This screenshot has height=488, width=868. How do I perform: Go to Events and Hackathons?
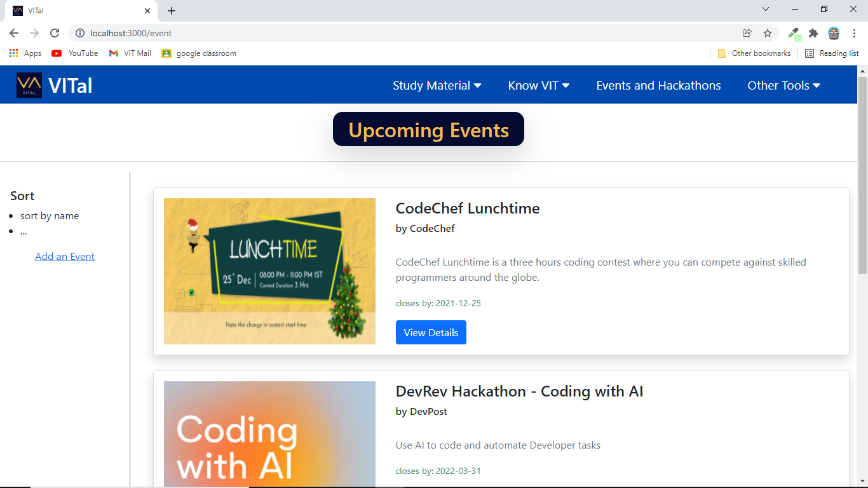coord(658,86)
